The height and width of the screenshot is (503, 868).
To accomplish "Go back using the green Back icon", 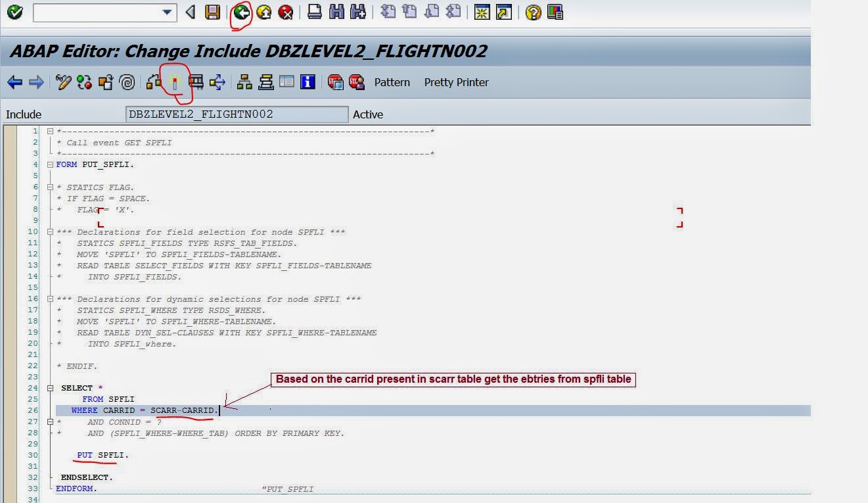I will (242, 12).
